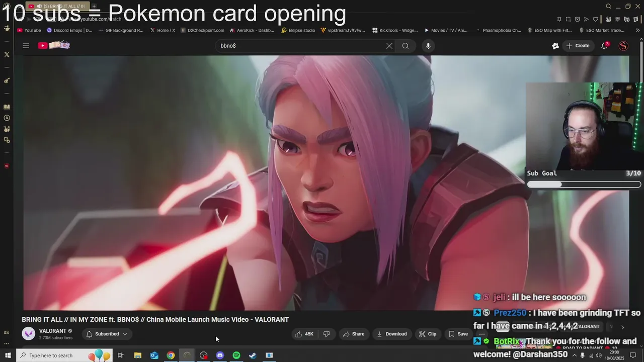Viewport: 644px width, 362px height.
Task: Open the AeroKick Dashboard bookmark
Action: point(252,30)
